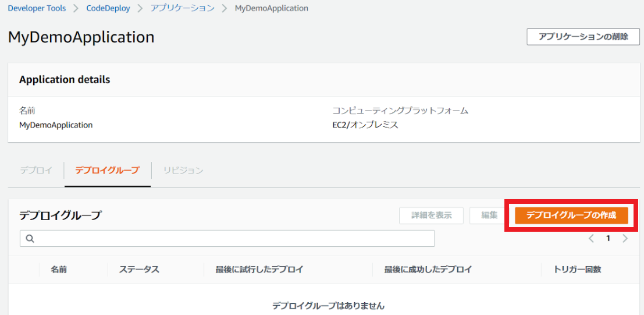Switch to the デプロイ tab
This screenshot has height=315, width=644.
click(x=35, y=170)
